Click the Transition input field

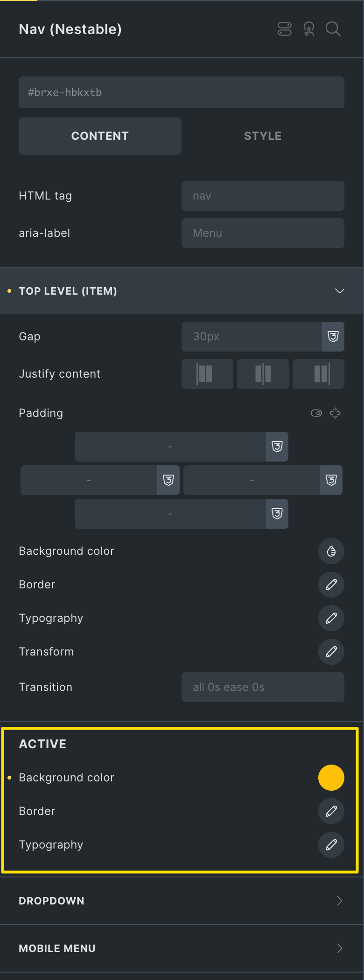point(263,687)
